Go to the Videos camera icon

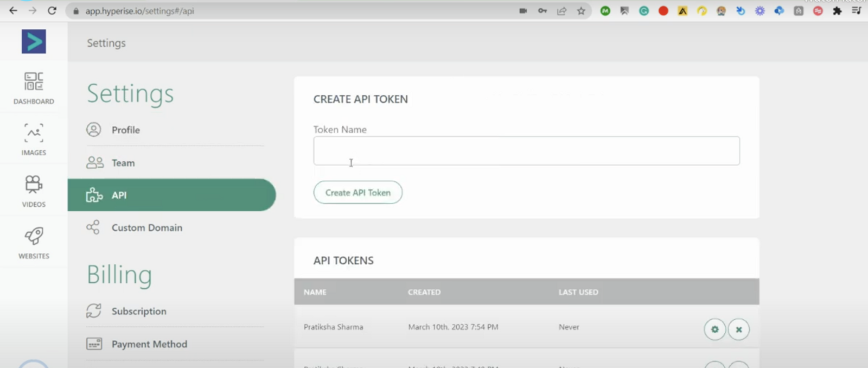pos(34,185)
